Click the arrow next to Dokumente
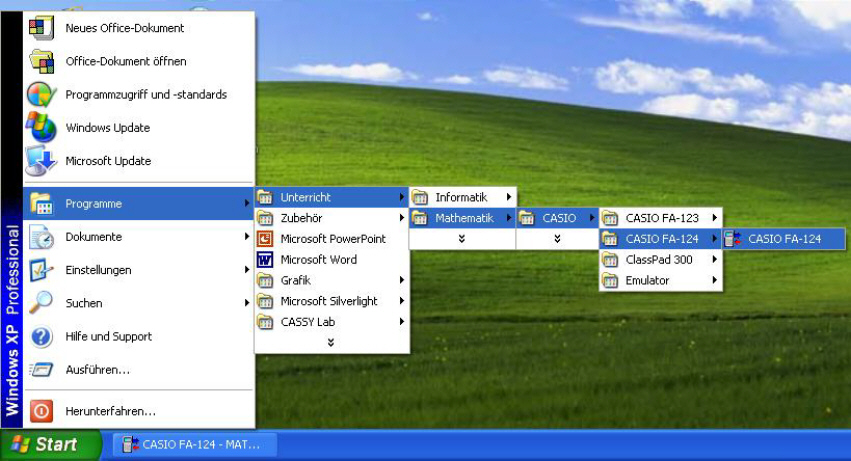Viewport: 851px width, 461px height. pos(247,237)
